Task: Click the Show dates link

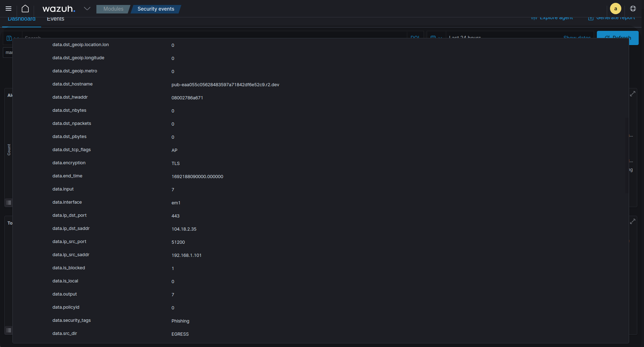Action: [x=577, y=37]
